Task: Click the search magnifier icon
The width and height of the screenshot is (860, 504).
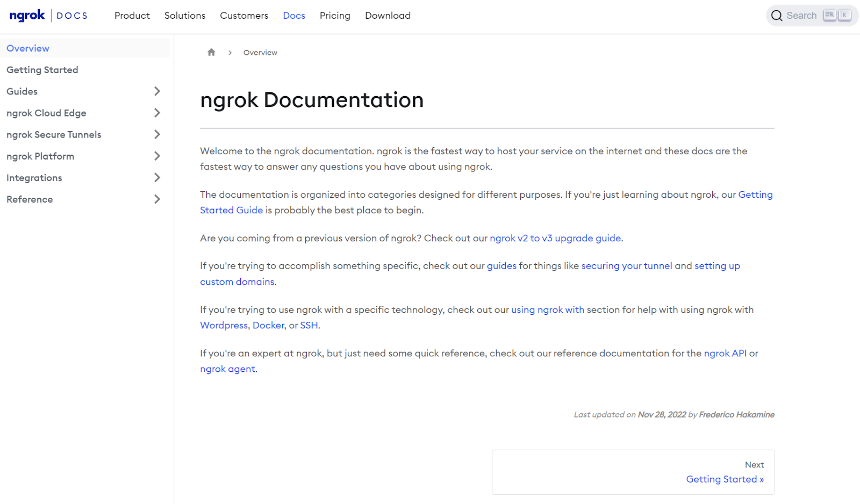Action: pyautogui.click(x=776, y=16)
